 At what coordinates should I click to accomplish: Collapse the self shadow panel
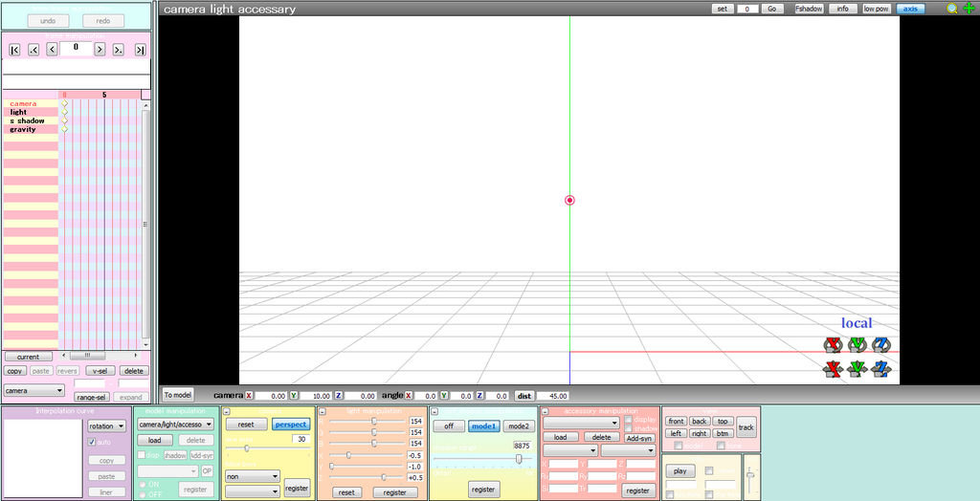click(x=434, y=411)
